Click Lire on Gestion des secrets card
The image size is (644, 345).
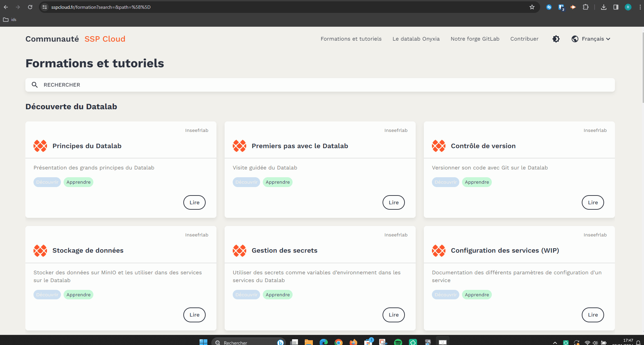[x=394, y=315]
